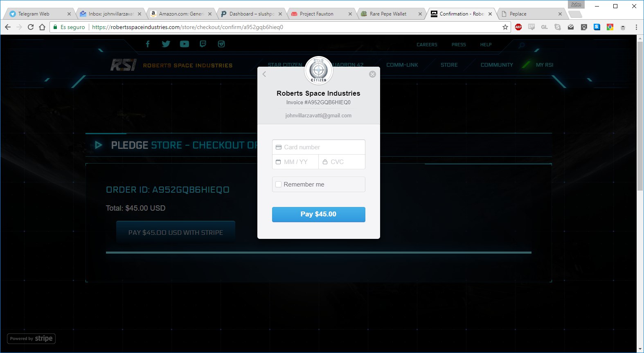The image size is (644, 353).
Task: Click the John profile button
Action: coord(576,4)
